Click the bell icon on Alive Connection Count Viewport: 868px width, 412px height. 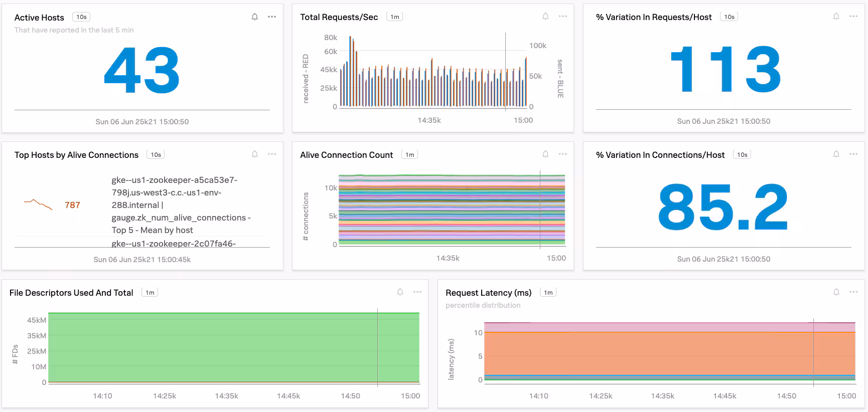545,154
